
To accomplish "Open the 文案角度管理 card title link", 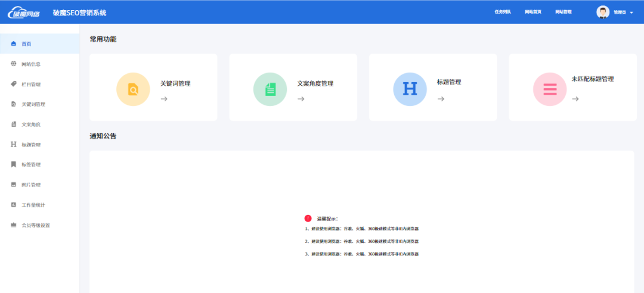I will [315, 83].
